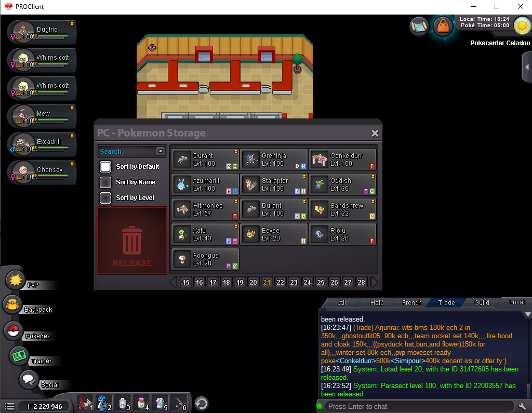Open the Trainer card icon
Image resolution: width=532 pixels, height=413 pixels.
(x=19, y=356)
